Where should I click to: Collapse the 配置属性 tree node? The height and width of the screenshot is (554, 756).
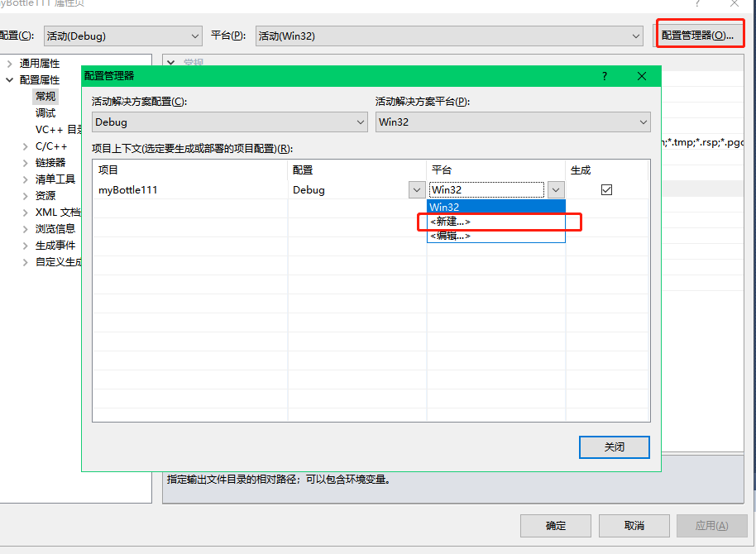click(9, 80)
